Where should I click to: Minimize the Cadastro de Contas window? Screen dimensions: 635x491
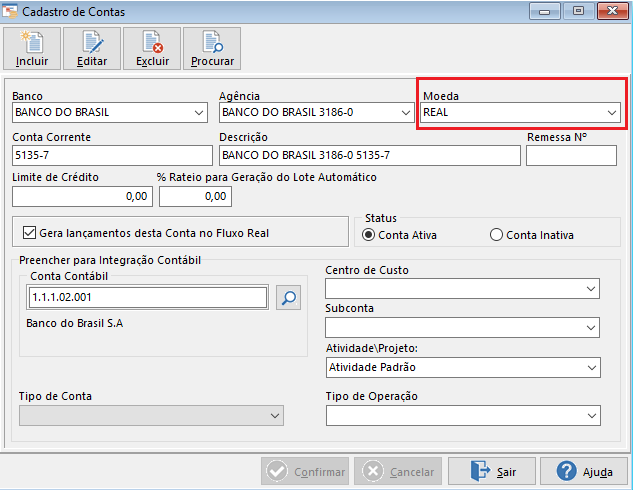(x=544, y=11)
